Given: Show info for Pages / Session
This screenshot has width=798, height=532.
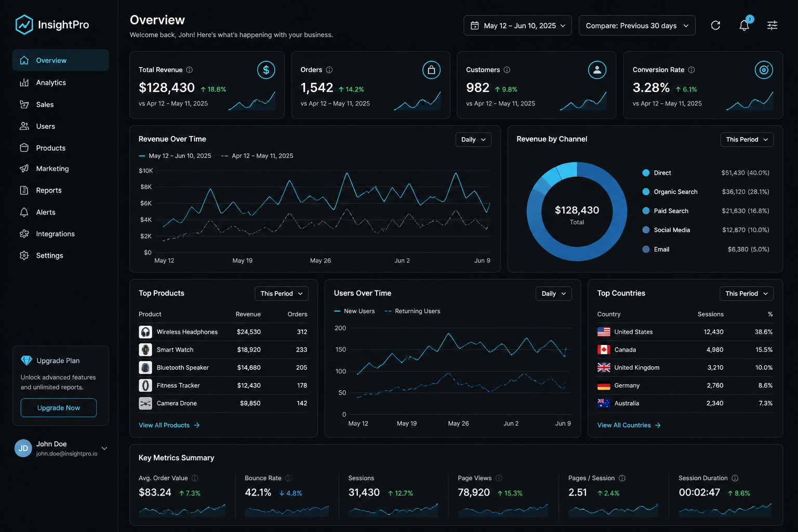Looking at the screenshot, I should 622,478.
